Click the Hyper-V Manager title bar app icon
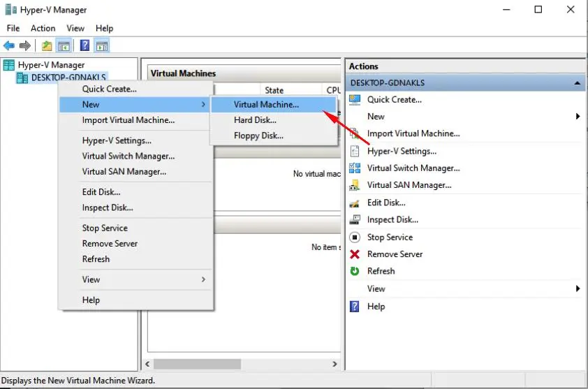The width and height of the screenshot is (588, 389). (x=11, y=9)
